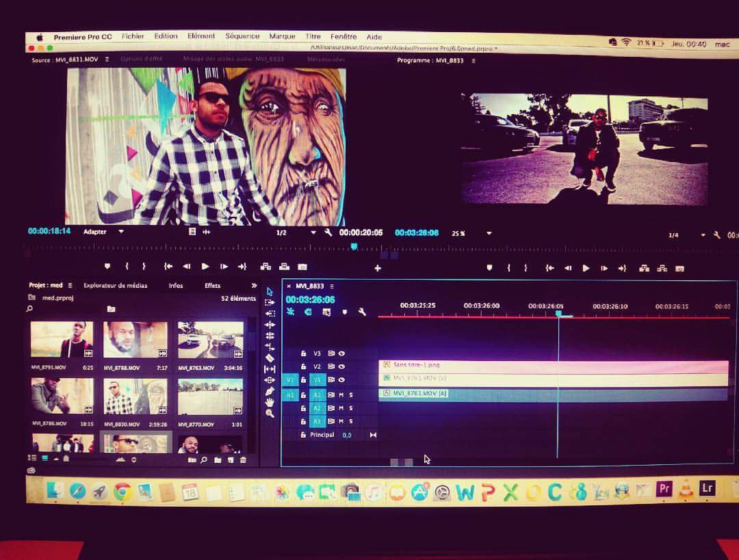Toggle V2 track output eye
Screen dimensions: 739x560
coord(341,366)
